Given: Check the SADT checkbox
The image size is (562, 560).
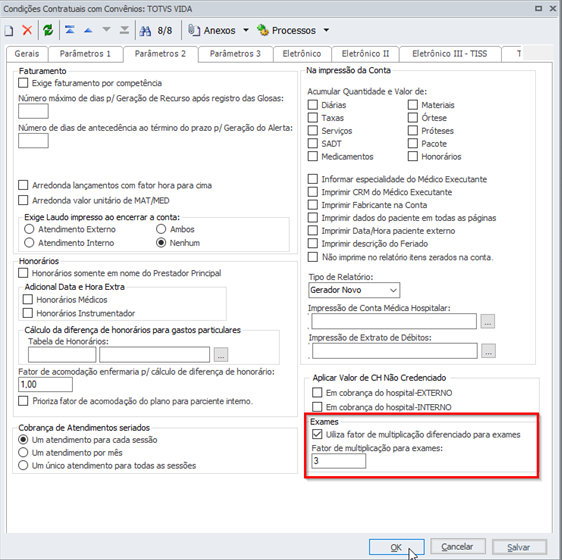Looking at the screenshot, I should pyautogui.click(x=313, y=143).
